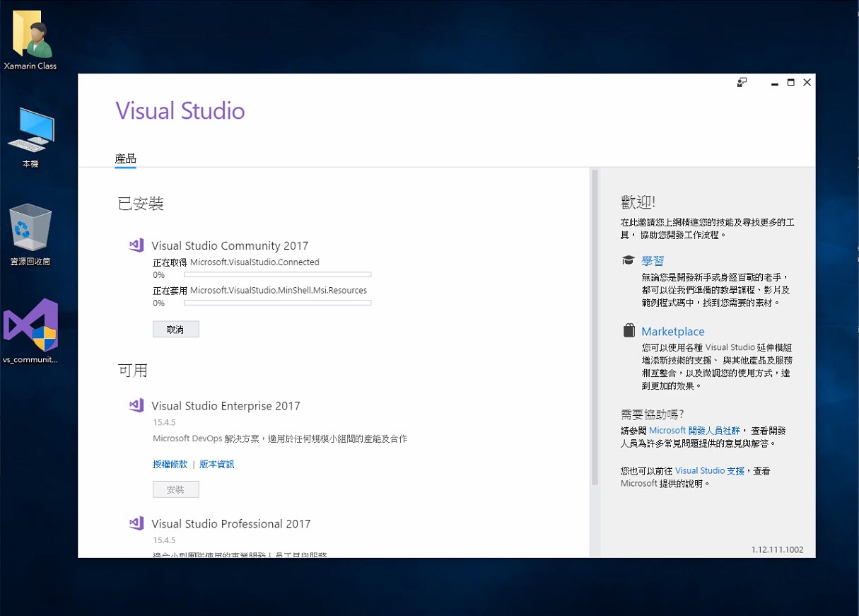Open the Marketplace link
The height and width of the screenshot is (616, 859).
coord(673,331)
